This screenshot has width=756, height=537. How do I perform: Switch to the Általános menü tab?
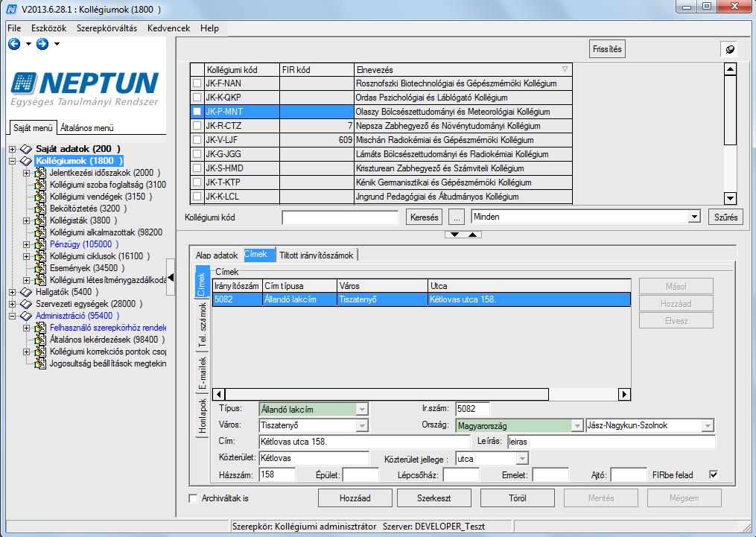pos(87,128)
